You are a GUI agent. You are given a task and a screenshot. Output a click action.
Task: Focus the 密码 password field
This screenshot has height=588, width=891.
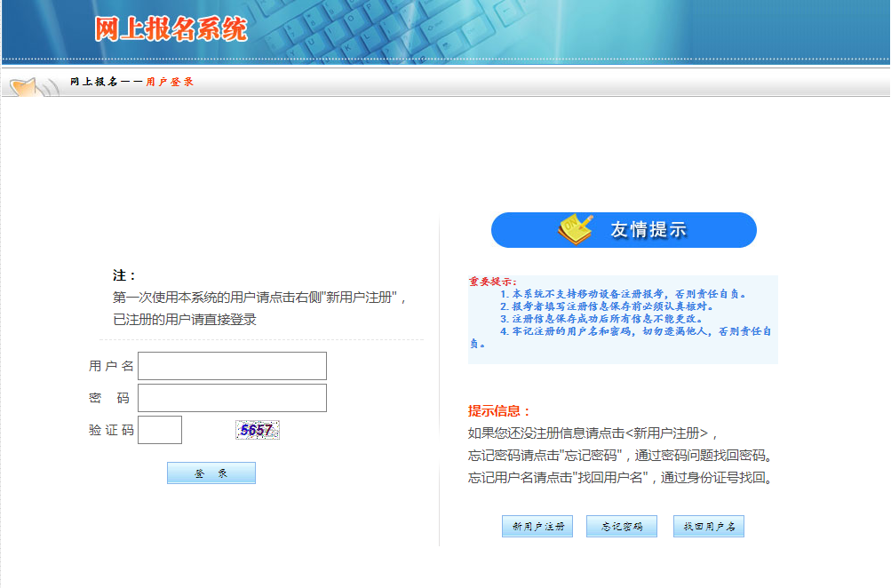coord(232,398)
